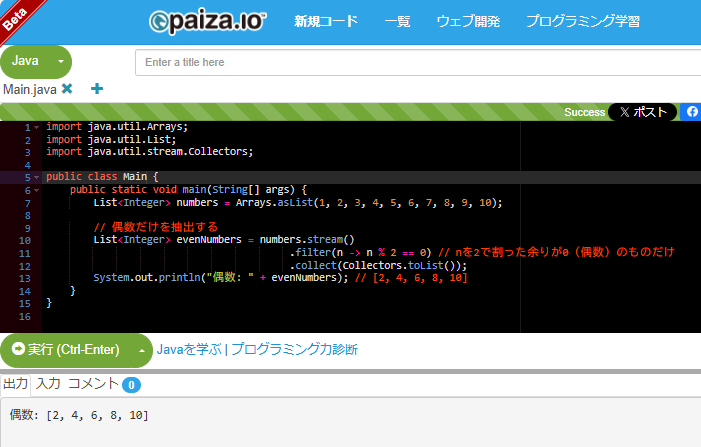Open プログラミング学習 menu
This screenshot has width=701, height=447.
[x=583, y=21]
